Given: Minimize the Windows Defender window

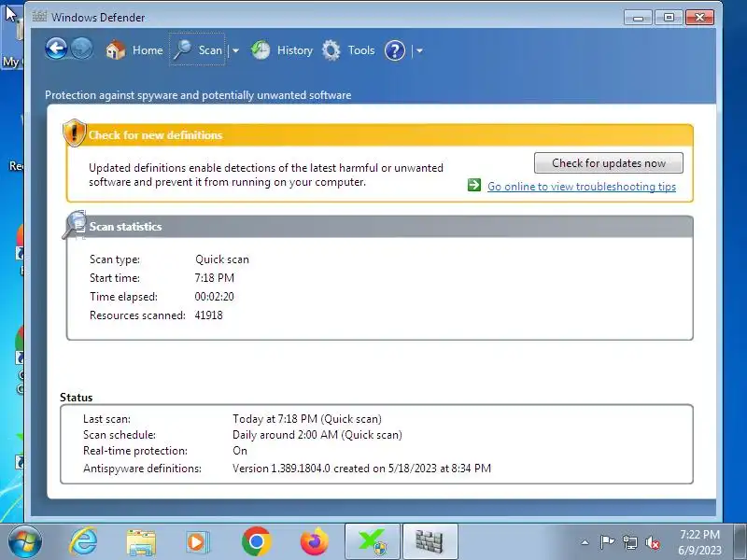Looking at the screenshot, I should pos(639,18).
